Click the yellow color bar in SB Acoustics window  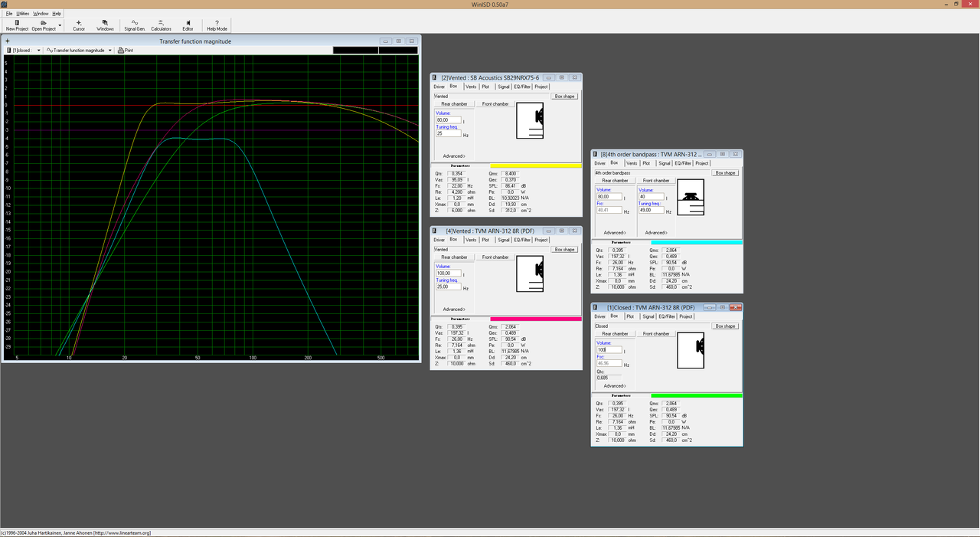tap(535, 165)
